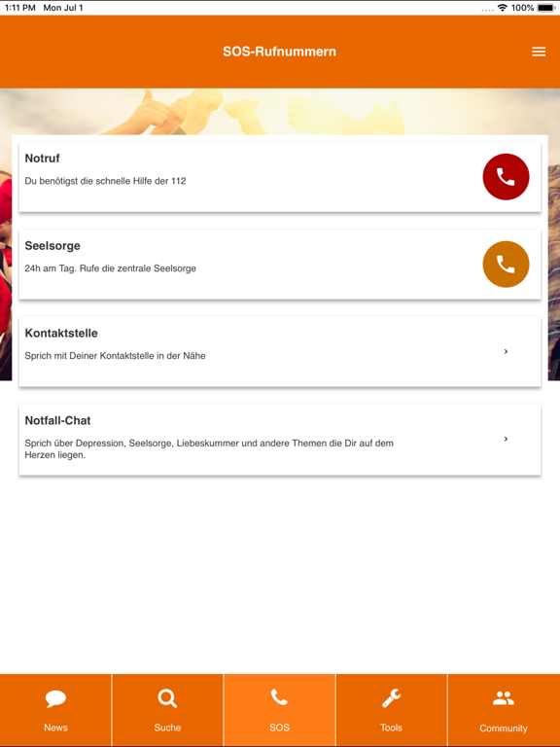Viewport: 560px width, 747px height.
Task: Click text '24h am Tag. Rufe die zentrale Seelsorge'
Action: point(111,268)
